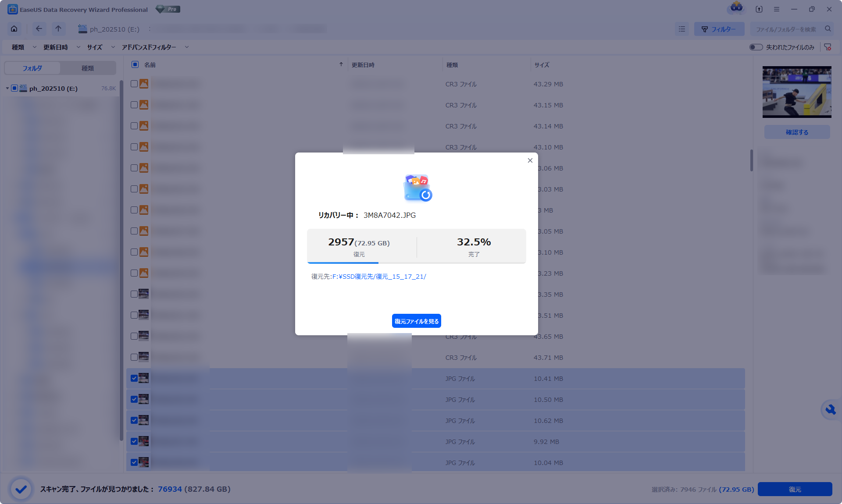Open the support chat icon at bottom right
Image resolution: width=842 pixels, height=504 pixels.
click(830, 410)
